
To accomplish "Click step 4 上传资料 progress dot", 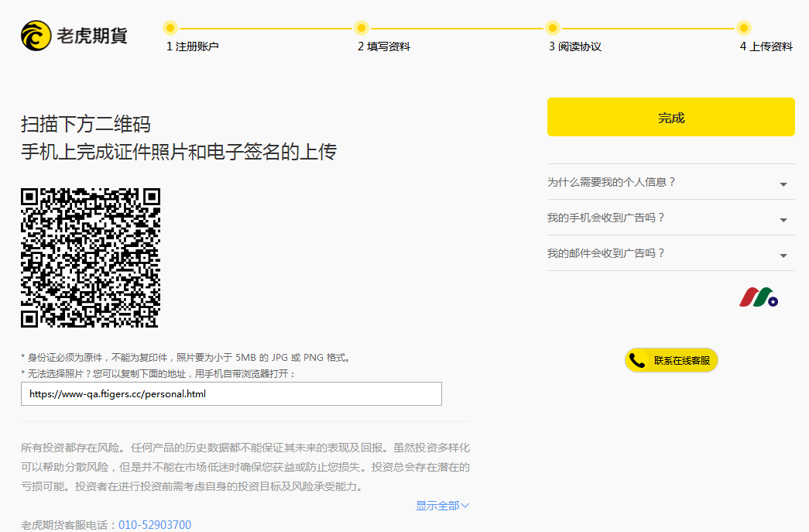I will click(743, 28).
